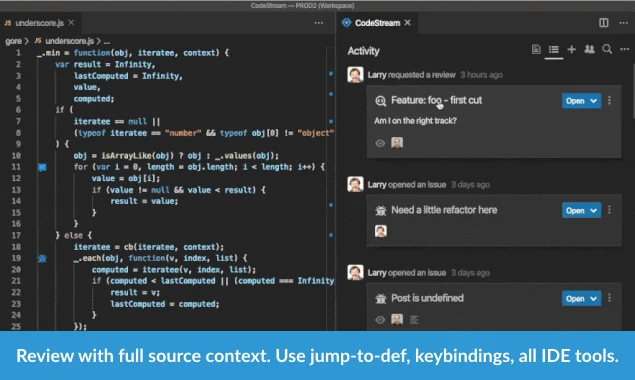Click '3 hours ago' timestamp
The width and height of the screenshot is (635, 380).
click(x=482, y=75)
